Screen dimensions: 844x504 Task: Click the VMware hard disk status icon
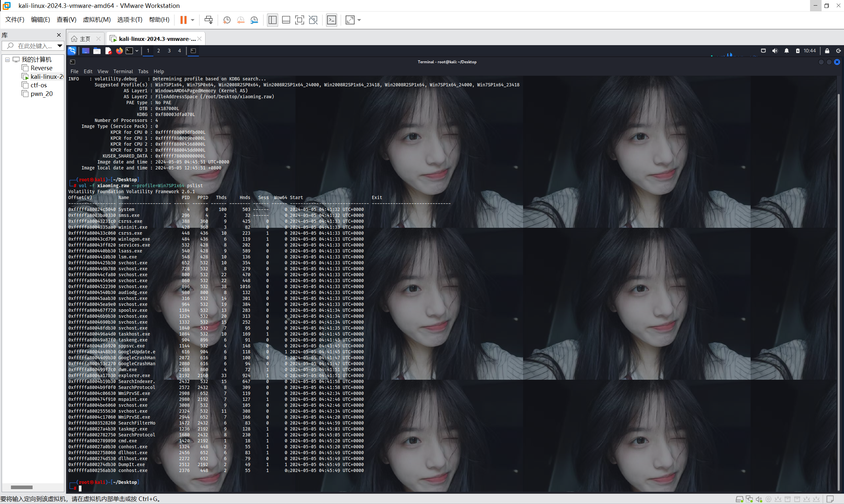point(739,499)
